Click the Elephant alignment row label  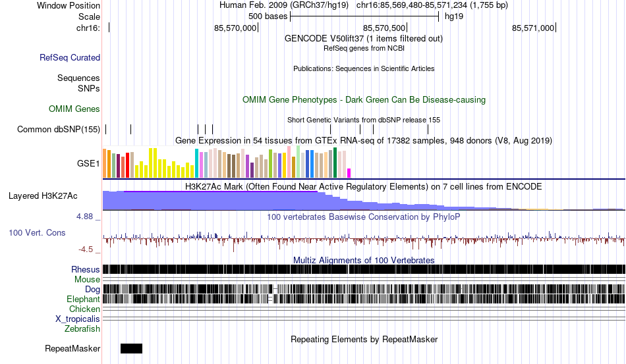point(83,299)
